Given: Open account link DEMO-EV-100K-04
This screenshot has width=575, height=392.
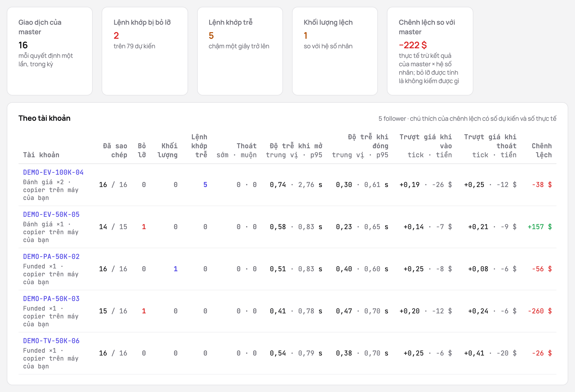Looking at the screenshot, I should click(53, 172).
